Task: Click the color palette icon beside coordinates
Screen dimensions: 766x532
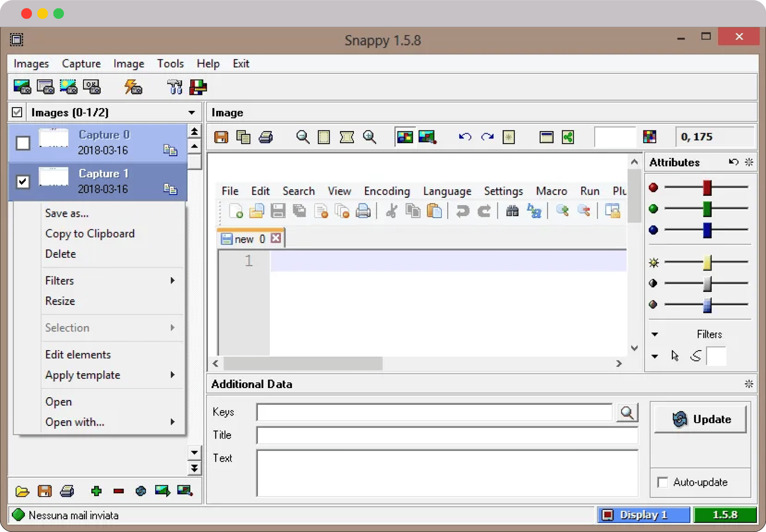Action: [x=650, y=137]
